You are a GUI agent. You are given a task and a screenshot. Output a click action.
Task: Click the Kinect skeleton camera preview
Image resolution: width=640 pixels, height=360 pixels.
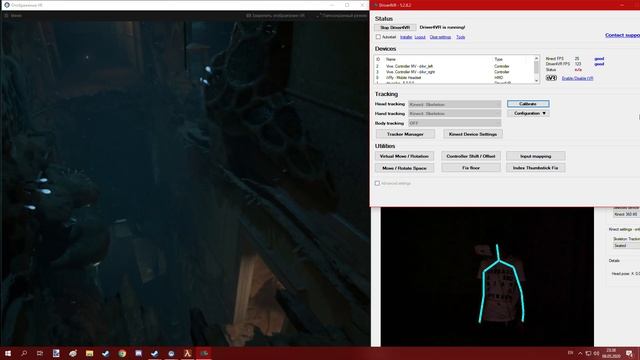point(487,277)
